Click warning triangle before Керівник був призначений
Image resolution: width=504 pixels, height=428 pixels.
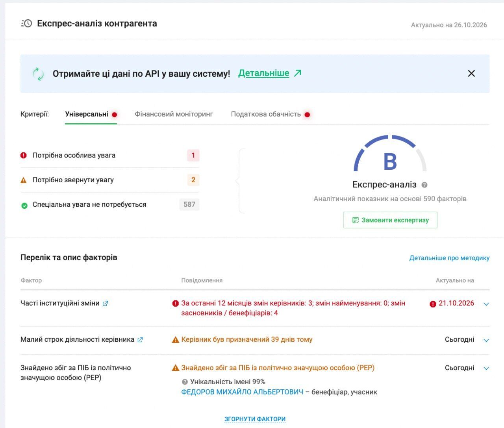pos(176,340)
